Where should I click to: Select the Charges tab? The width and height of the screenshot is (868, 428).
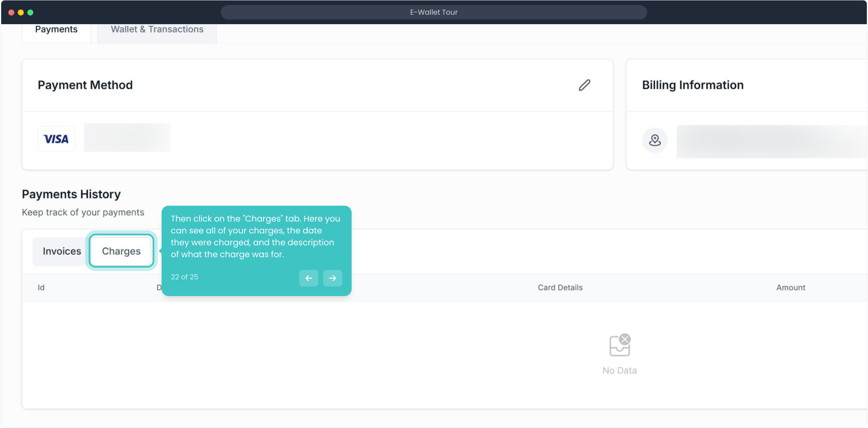point(121,251)
